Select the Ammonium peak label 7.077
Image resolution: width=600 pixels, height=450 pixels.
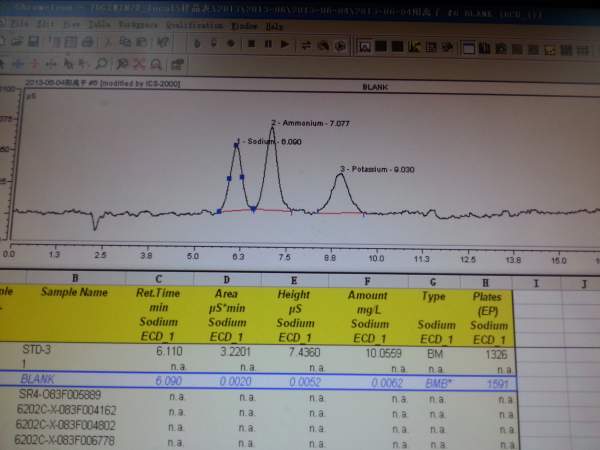coord(311,123)
